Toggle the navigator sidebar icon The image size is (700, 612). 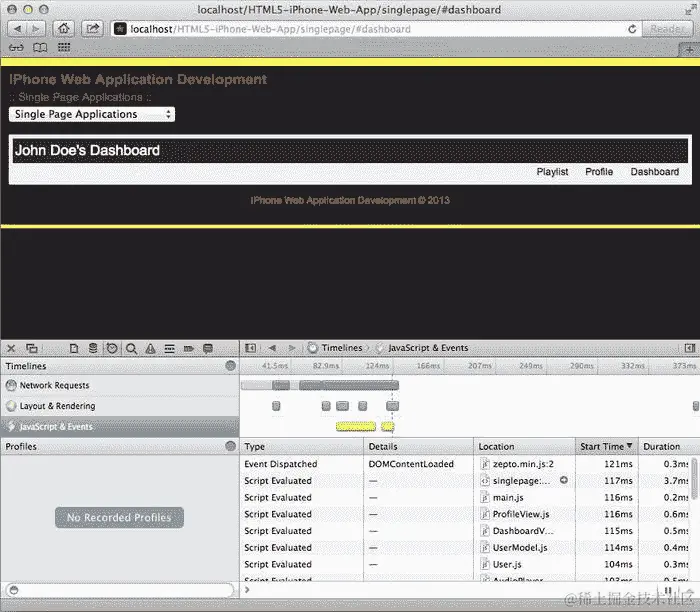pos(250,348)
